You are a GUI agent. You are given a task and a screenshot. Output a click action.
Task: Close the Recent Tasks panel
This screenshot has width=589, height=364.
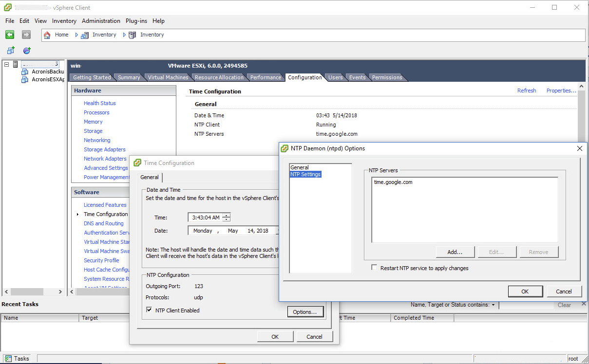(584, 304)
